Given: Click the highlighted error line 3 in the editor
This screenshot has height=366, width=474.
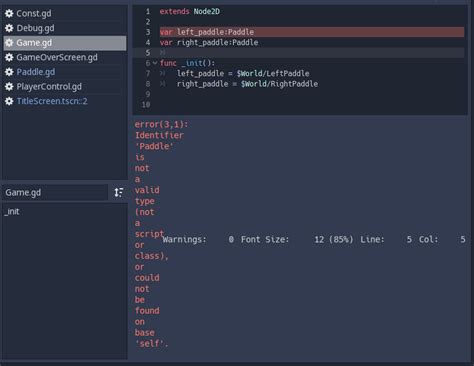Looking at the screenshot, I should [312, 32].
